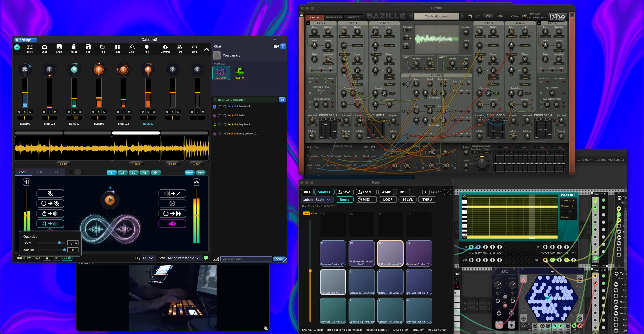Select loop length 64 button

point(156,173)
